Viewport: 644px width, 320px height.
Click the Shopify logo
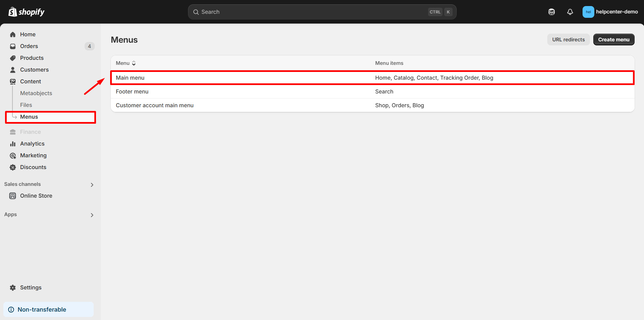click(26, 11)
